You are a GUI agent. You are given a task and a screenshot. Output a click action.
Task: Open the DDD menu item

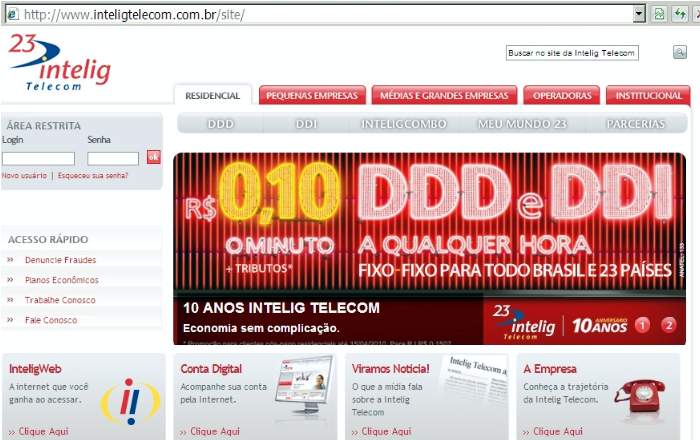[x=220, y=124]
